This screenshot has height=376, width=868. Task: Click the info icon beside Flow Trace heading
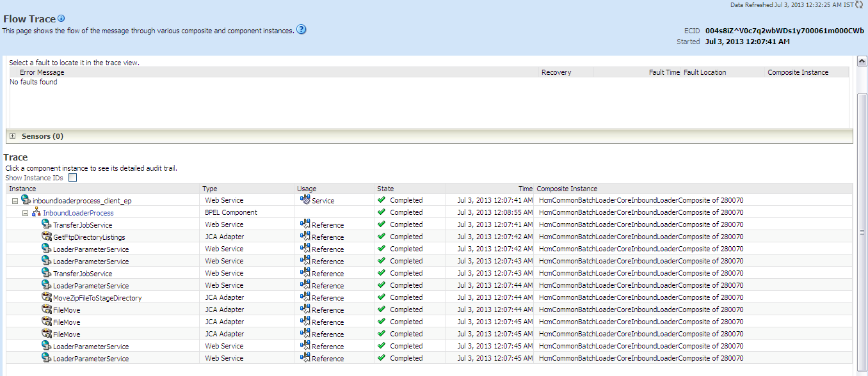coord(61,19)
